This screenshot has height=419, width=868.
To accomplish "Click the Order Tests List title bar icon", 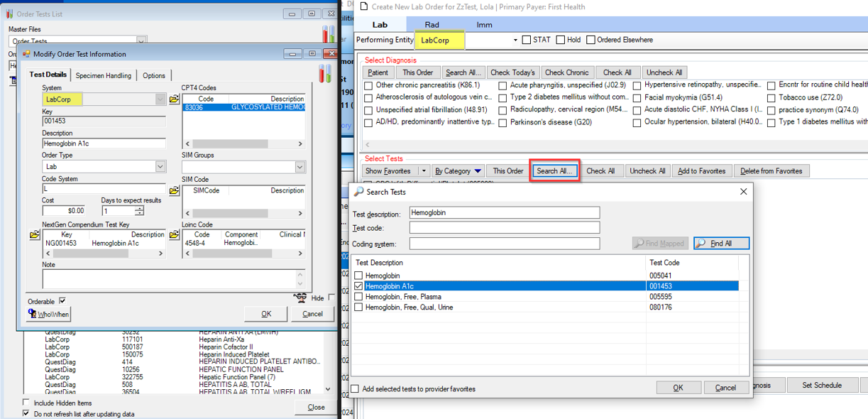I will pos(9,13).
